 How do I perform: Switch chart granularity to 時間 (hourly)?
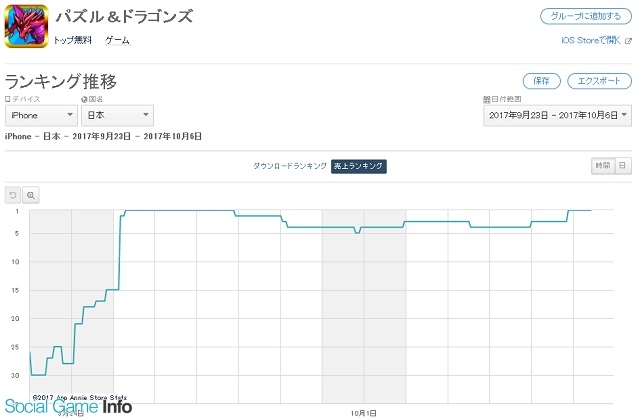(603, 166)
